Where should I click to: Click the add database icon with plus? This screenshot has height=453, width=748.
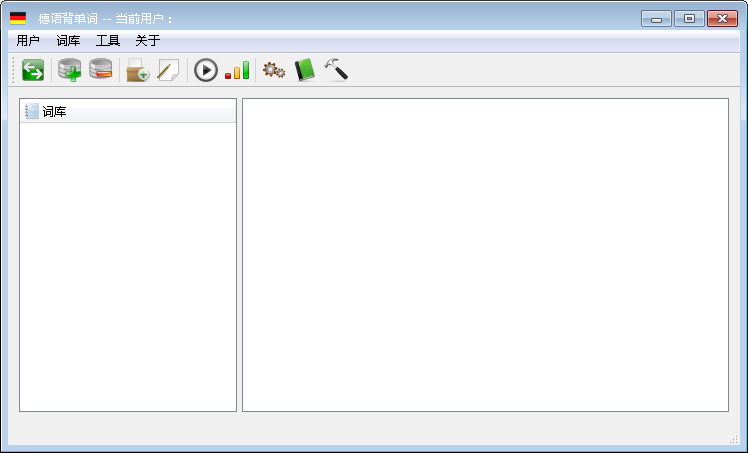(69, 70)
